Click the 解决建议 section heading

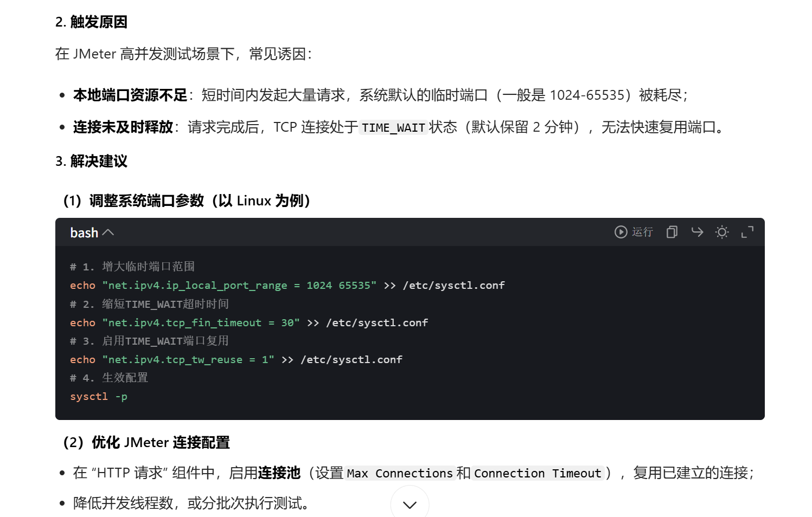(91, 161)
